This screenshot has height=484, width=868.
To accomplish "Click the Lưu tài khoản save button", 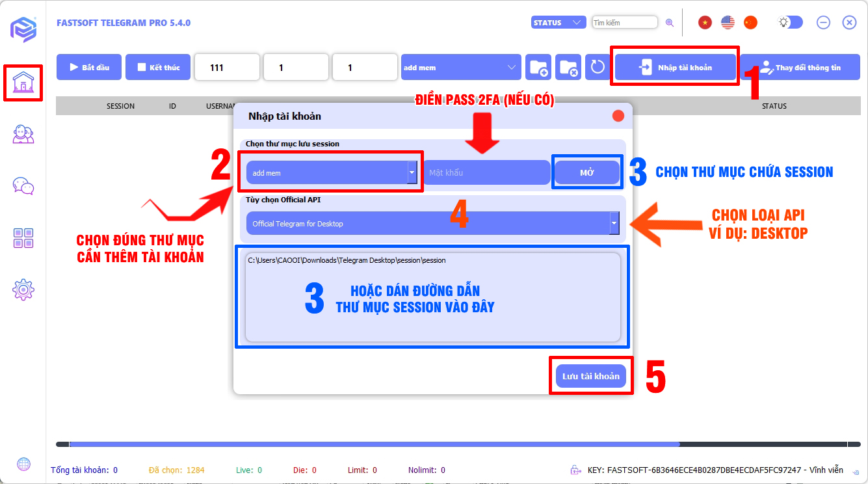I will click(591, 376).
